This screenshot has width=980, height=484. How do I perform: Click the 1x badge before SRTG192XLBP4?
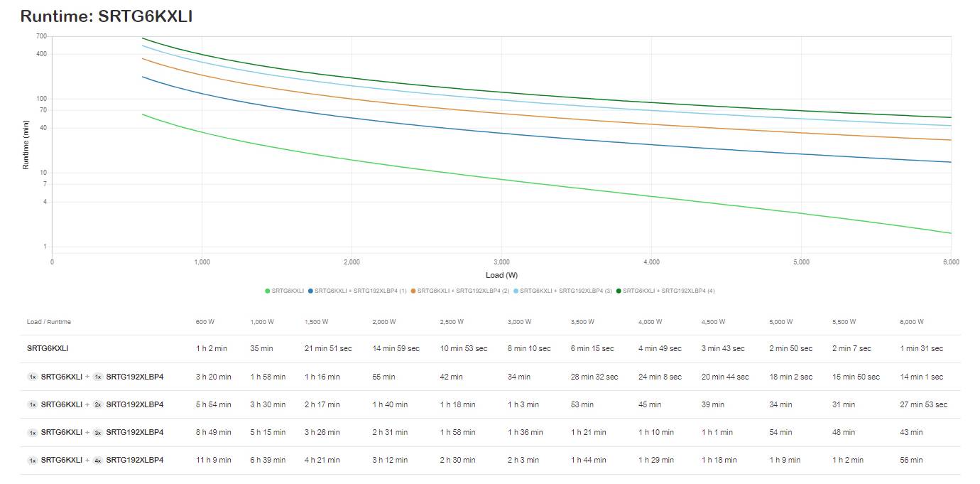click(x=98, y=377)
